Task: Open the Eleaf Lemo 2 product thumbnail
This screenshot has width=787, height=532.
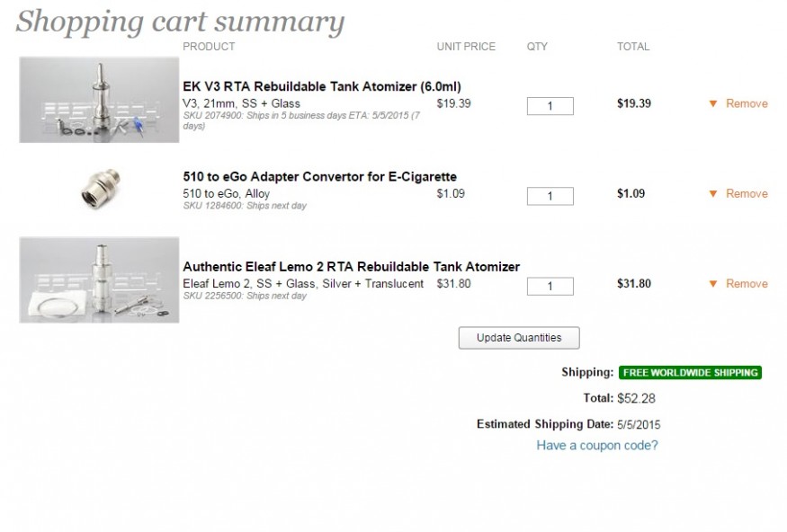Action: point(99,279)
